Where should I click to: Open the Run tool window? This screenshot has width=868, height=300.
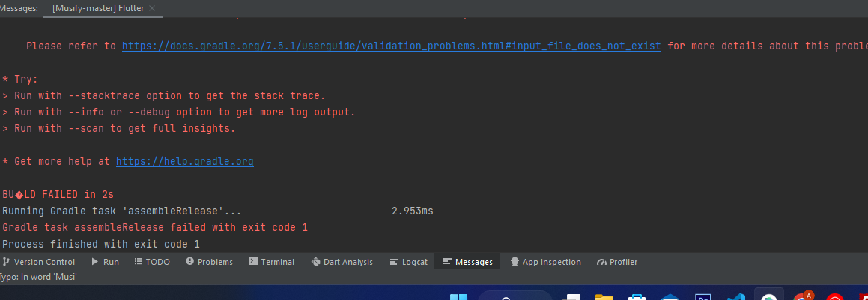click(105, 262)
